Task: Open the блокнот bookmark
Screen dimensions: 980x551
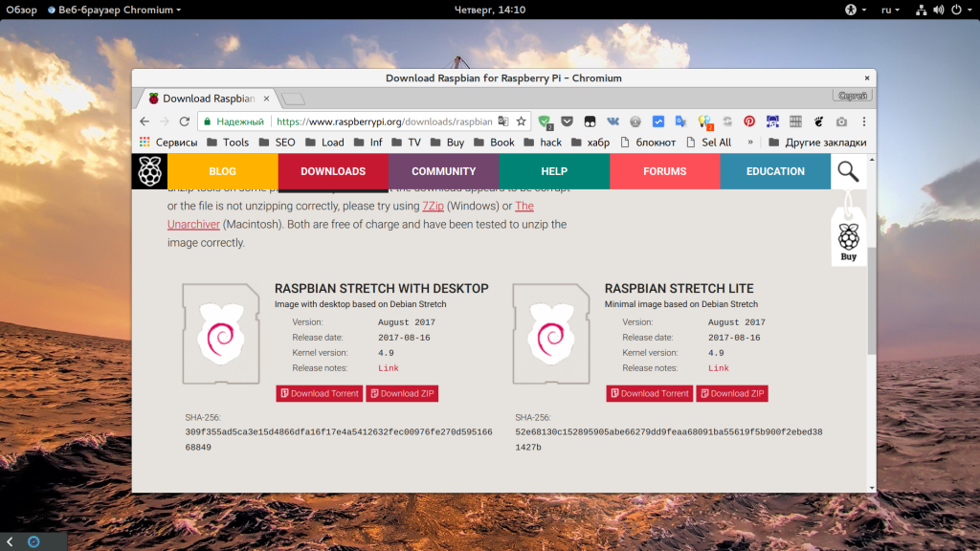Action: tap(648, 143)
